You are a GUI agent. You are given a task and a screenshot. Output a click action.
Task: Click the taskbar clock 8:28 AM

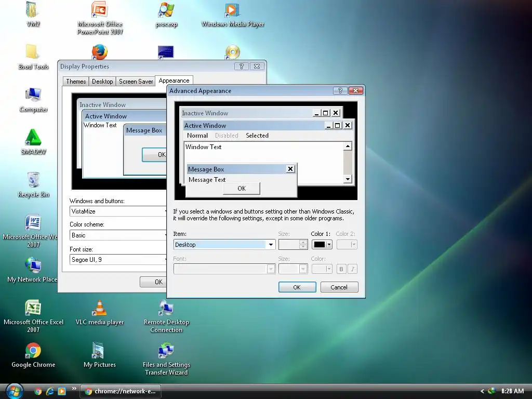[512, 391]
